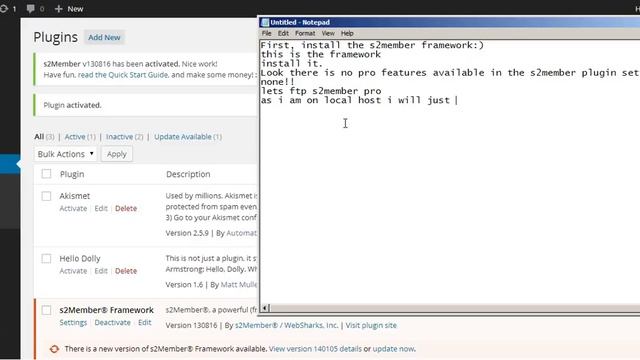Click the Akismet plugin name
This screenshot has width=640, height=360.
pyautogui.click(x=75, y=196)
